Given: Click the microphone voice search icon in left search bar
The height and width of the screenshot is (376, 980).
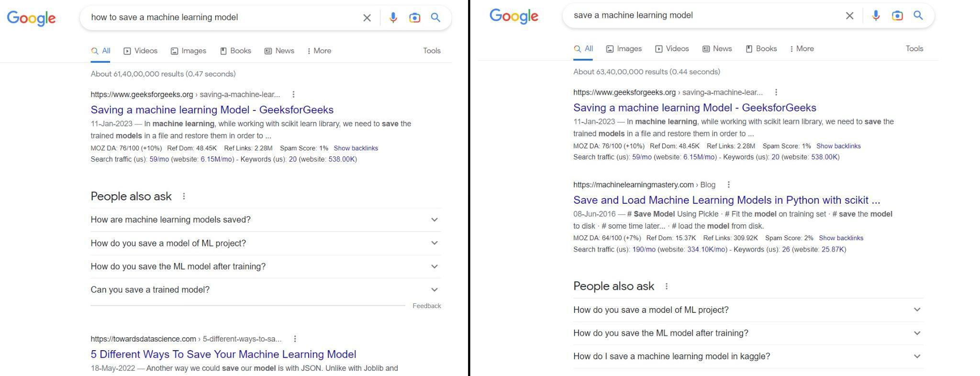Looking at the screenshot, I should pos(393,18).
